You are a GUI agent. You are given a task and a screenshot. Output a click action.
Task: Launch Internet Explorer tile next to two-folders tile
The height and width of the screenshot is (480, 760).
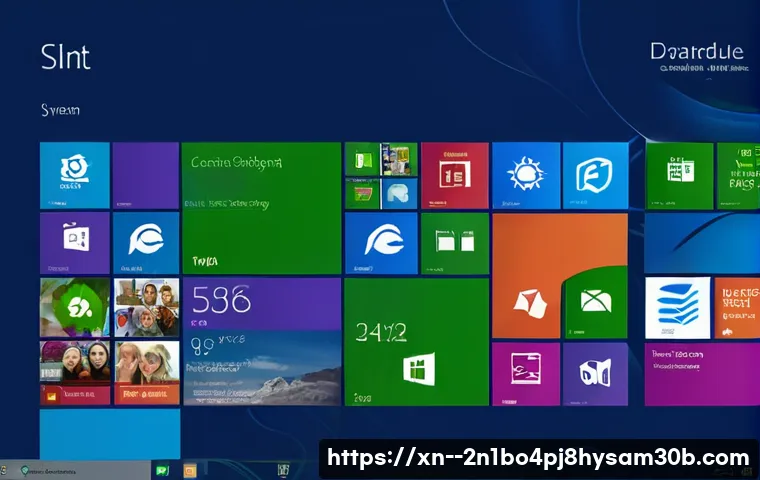[381, 243]
